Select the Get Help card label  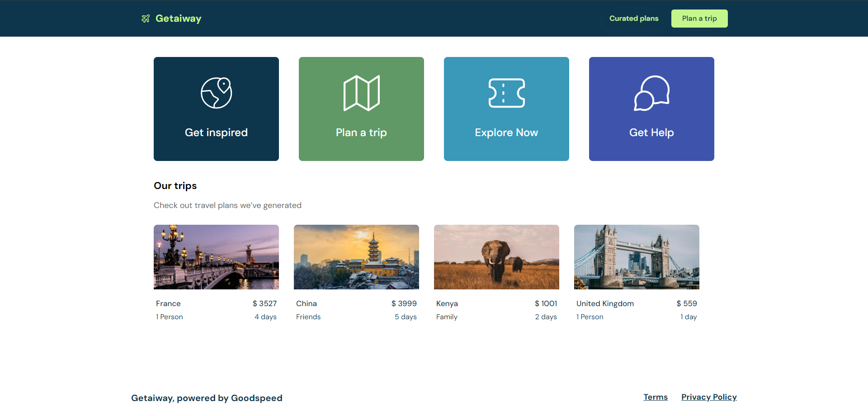pos(651,132)
